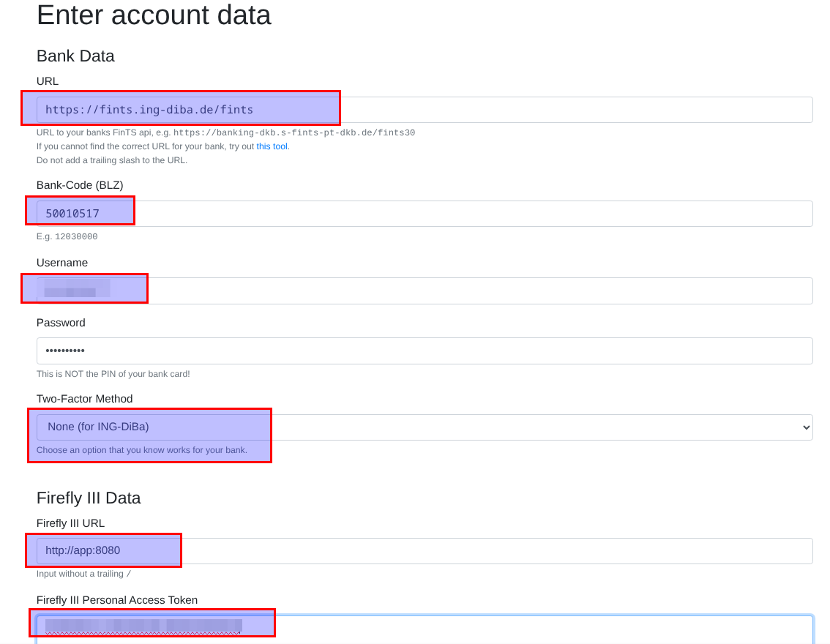Click the bank FinTS URL input field
The height and width of the screenshot is (644, 830).
[x=425, y=110]
